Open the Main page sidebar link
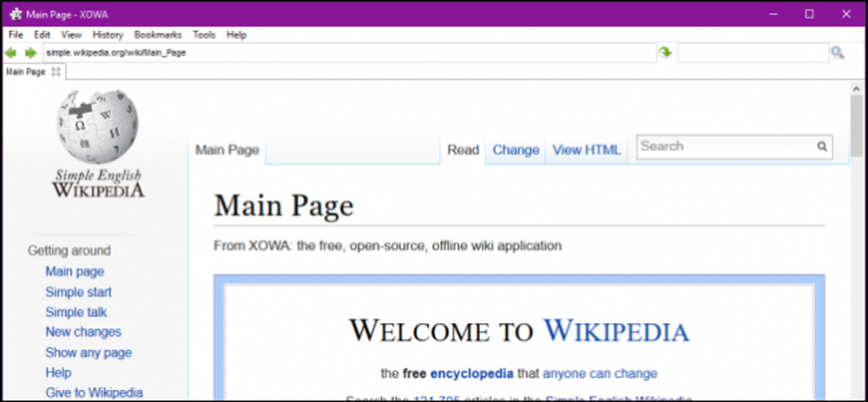 click(x=75, y=272)
